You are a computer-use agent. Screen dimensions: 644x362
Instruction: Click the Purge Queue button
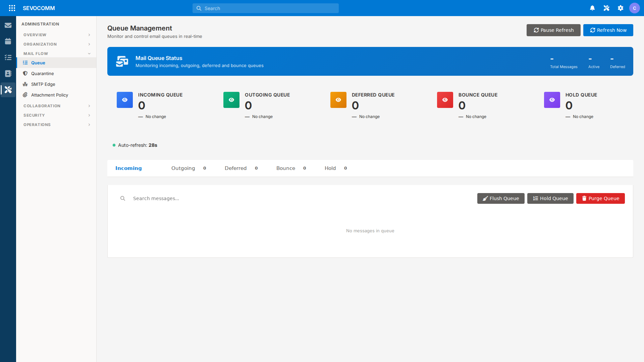pyautogui.click(x=600, y=198)
